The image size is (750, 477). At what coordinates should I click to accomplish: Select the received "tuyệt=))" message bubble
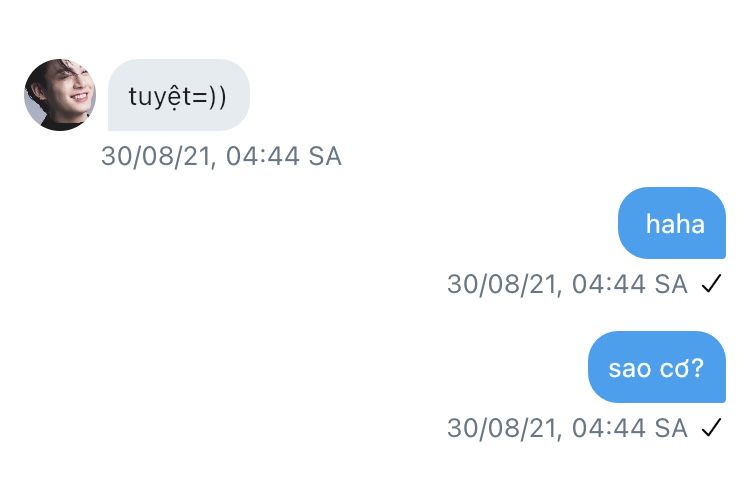click(x=178, y=95)
